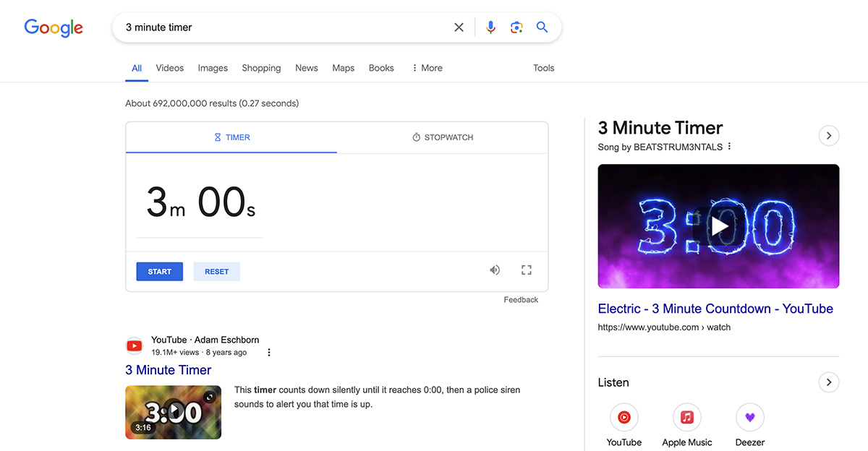Image resolution: width=868 pixels, height=451 pixels.
Task: Listen on Apple Music
Action: (687, 426)
